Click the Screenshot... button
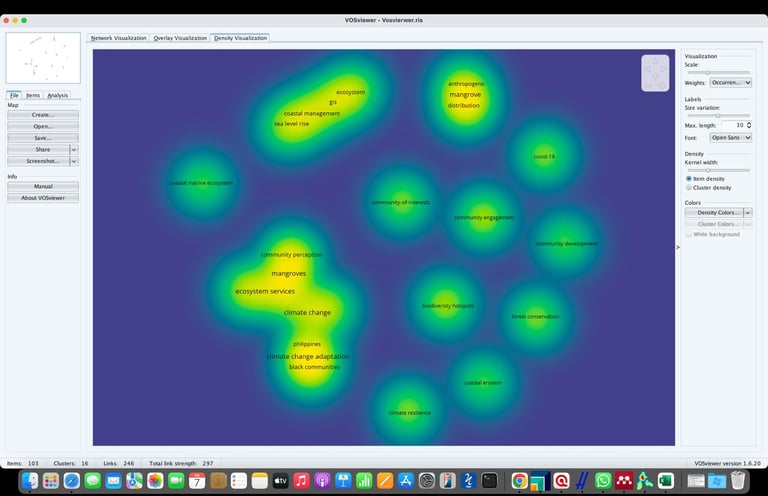Screen dimensions: 768x496 39,161
